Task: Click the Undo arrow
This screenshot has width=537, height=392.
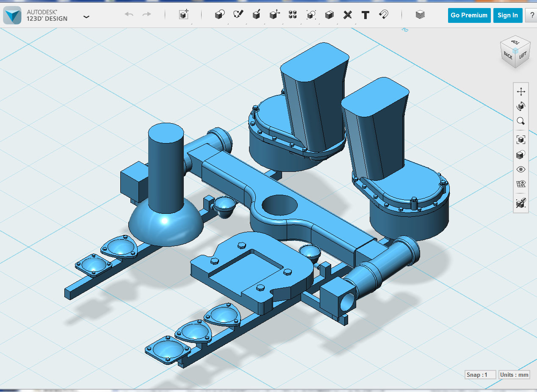Action: [129, 15]
